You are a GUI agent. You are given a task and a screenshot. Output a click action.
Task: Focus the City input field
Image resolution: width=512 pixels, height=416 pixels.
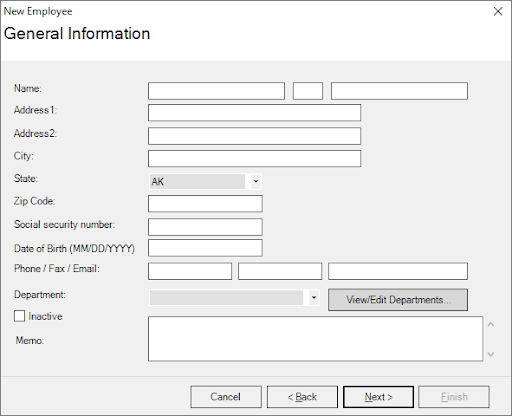click(x=254, y=158)
